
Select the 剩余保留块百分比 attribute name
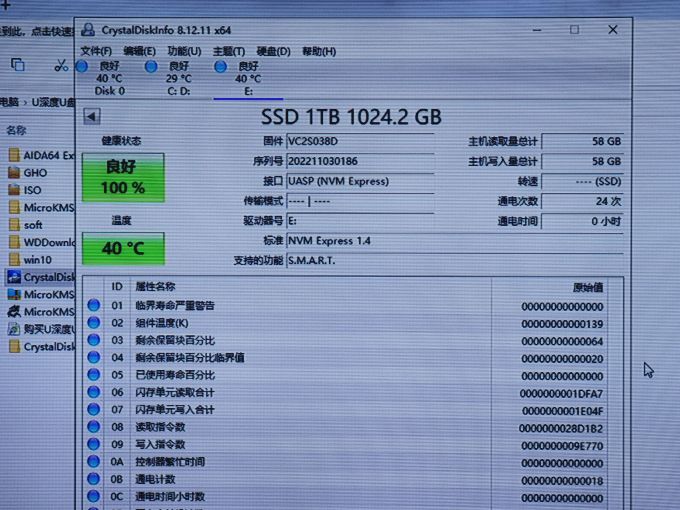point(175,340)
